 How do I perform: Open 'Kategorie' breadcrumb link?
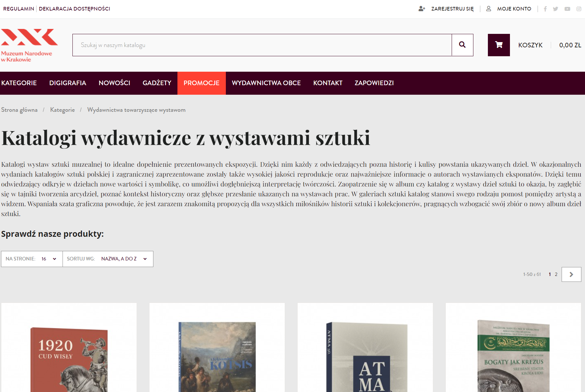(62, 110)
